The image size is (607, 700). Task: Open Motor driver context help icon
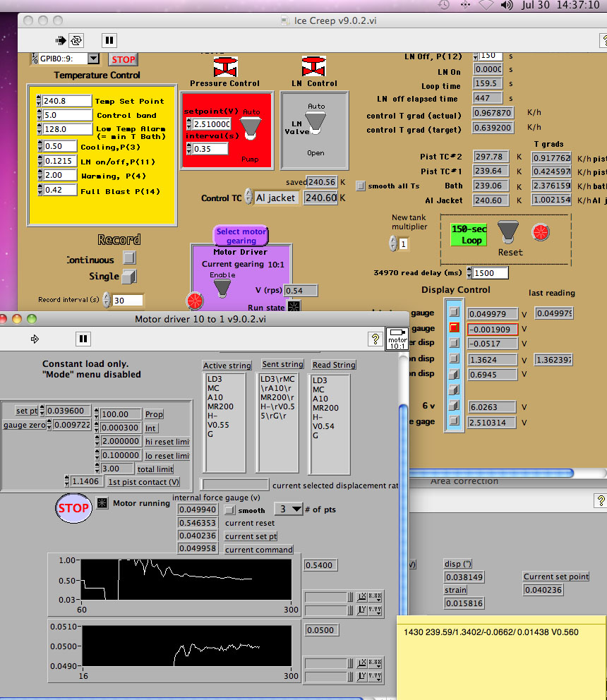375,339
